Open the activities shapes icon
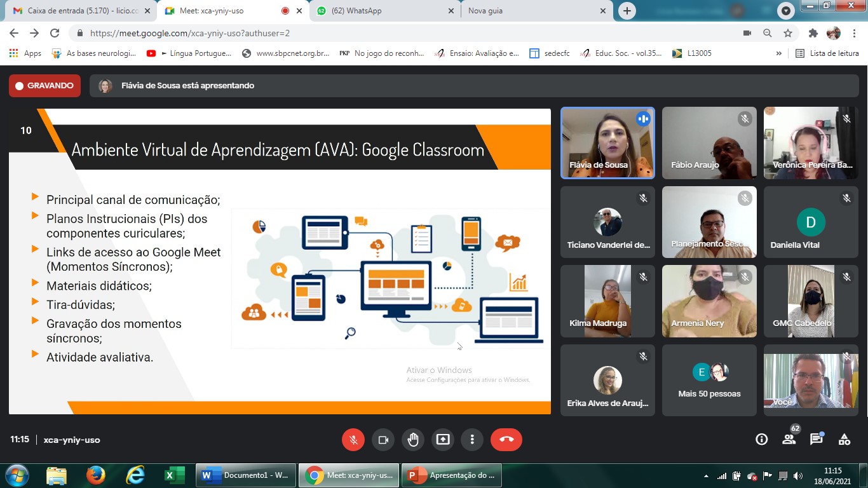Viewport: 868px width, 488px height. click(x=844, y=440)
